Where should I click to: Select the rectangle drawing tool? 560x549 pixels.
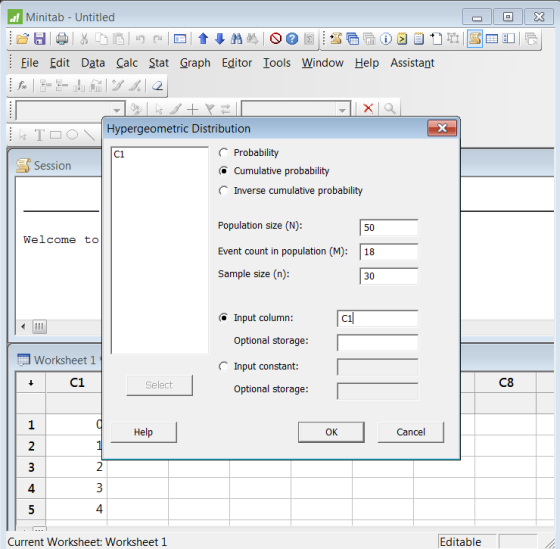[56, 135]
